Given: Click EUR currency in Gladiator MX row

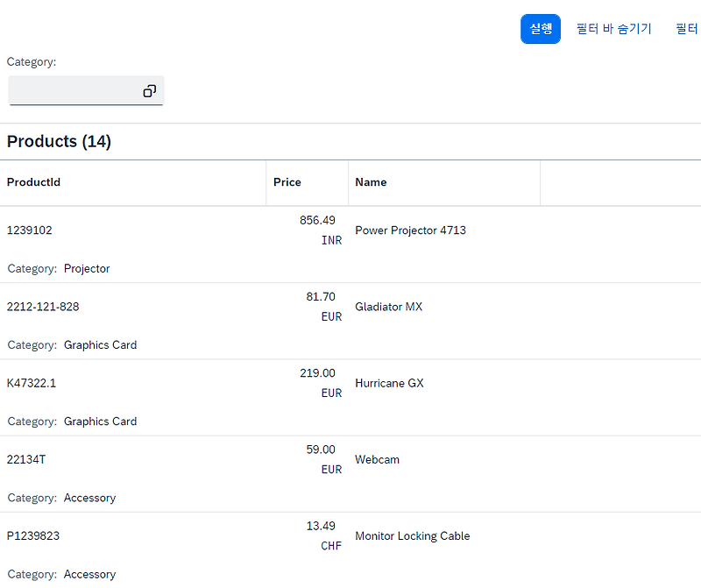Looking at the screenshot, I should (x=331, y=317).
